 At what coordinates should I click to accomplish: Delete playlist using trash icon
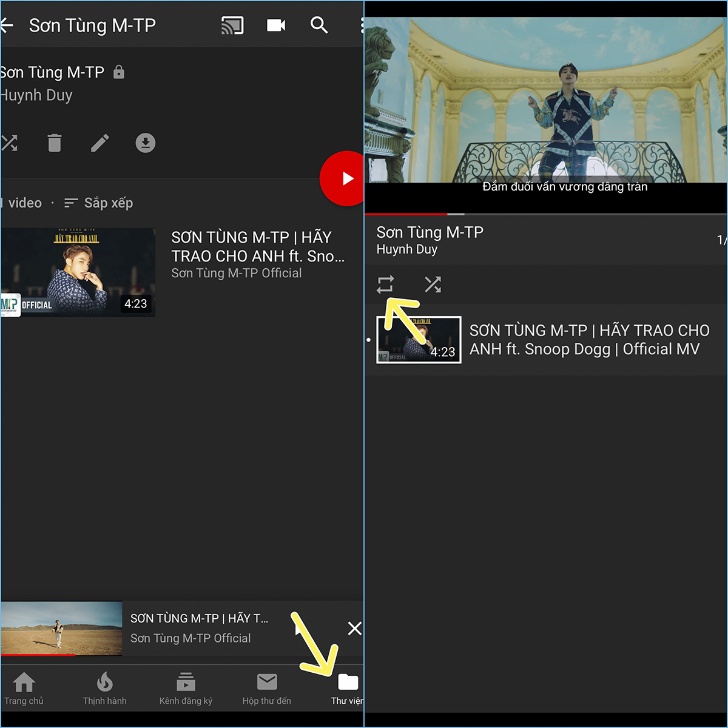[55, 143]
